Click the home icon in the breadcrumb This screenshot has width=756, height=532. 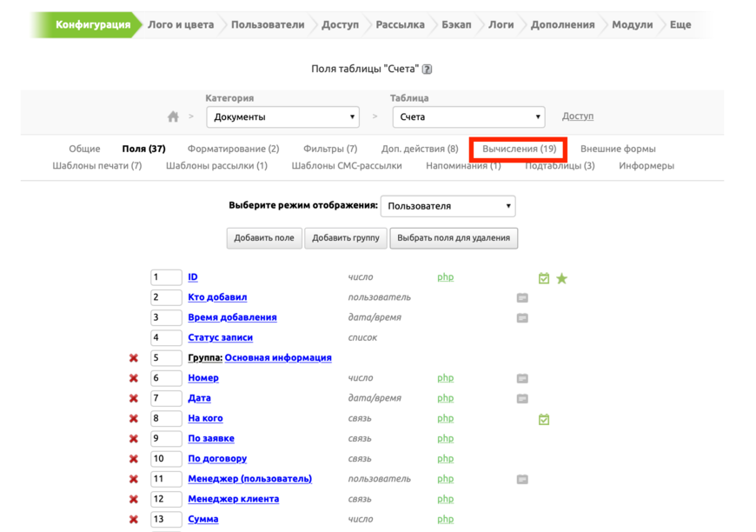(173, 116)
